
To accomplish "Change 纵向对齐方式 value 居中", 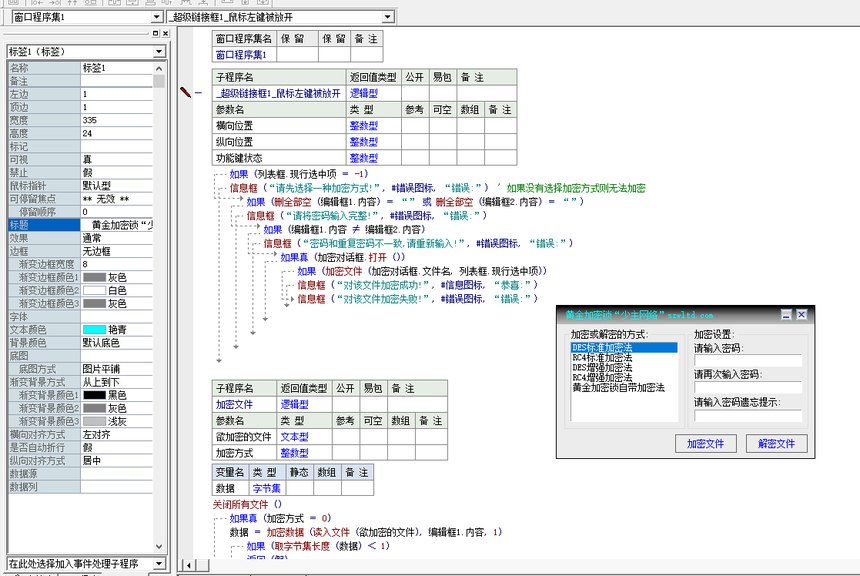I will (x=117, y=461).
